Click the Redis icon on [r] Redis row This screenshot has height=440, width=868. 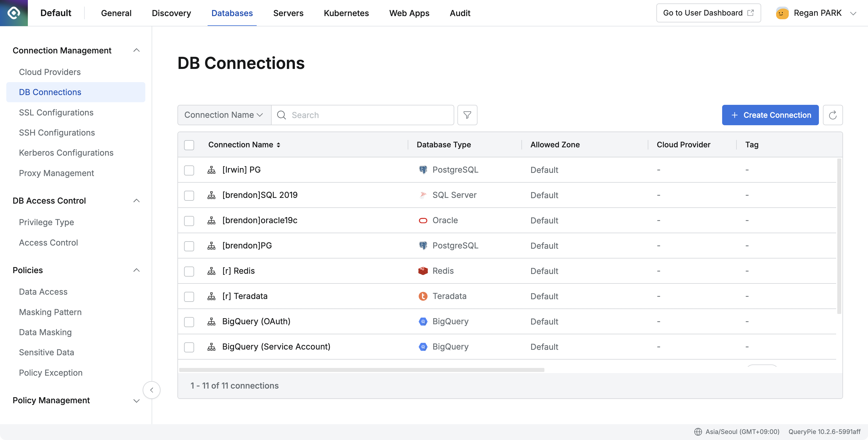tap(423, 271)
